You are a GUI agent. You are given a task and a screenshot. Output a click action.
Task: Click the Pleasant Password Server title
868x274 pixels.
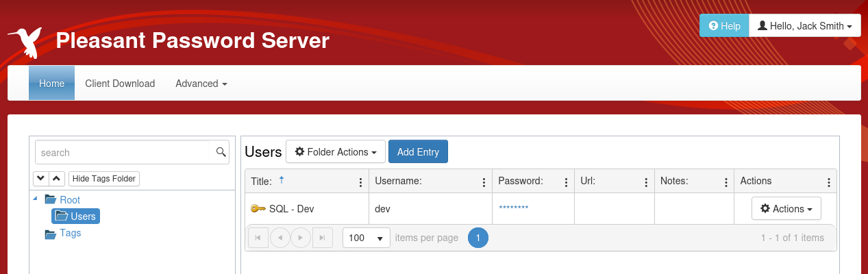[x=193, y=41]
